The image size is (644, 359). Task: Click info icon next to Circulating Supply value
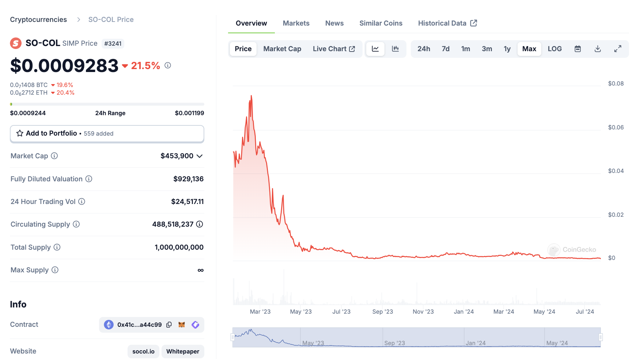pos(200,224)
